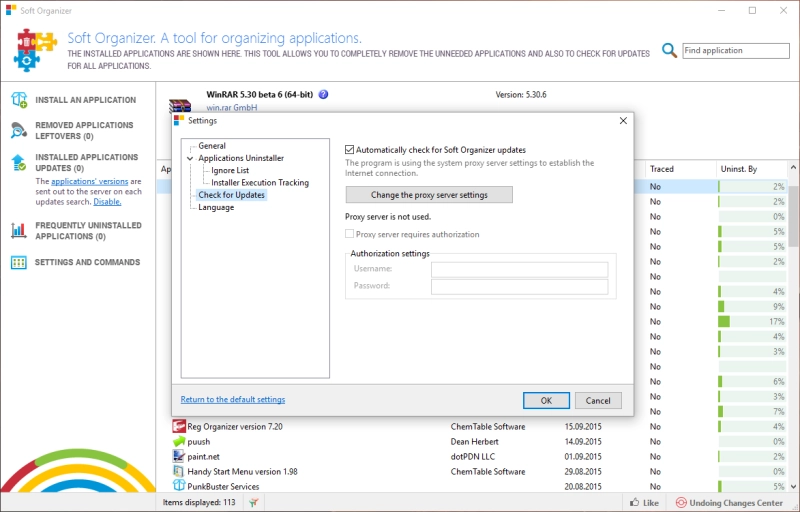Open the Ignore List settings page

(230, 170)
